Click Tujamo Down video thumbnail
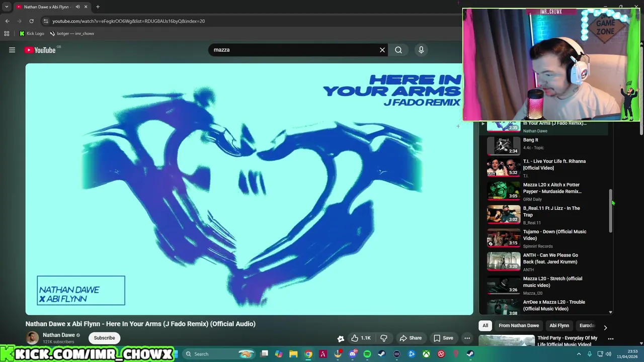This screenshot has width=644, height=362. click(504, 238)
